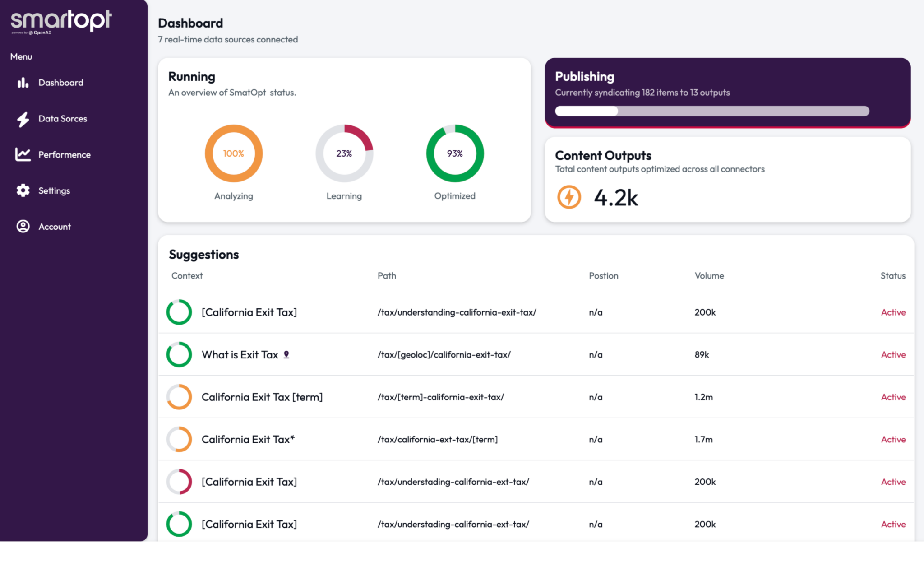The height and width of the screenshot is (576, 924).
Task: Click Active status for What is Exit Tax
Action: pos(893,355)
